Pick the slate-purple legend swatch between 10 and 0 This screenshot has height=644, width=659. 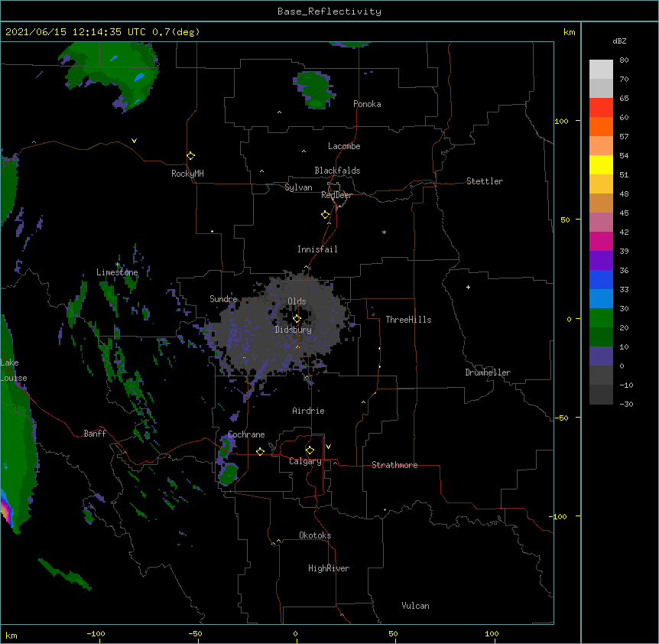click(x=601, y=356)
